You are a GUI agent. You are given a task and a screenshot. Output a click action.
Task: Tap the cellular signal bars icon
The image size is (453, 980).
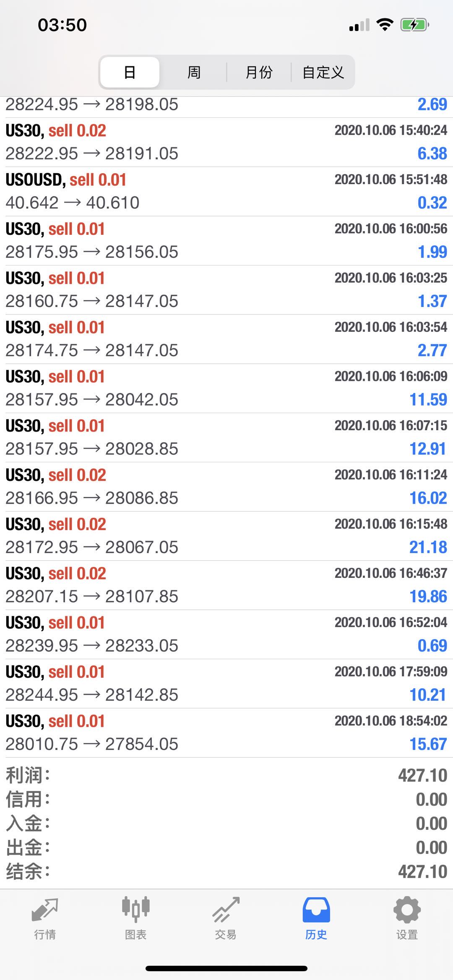(359, 26)
